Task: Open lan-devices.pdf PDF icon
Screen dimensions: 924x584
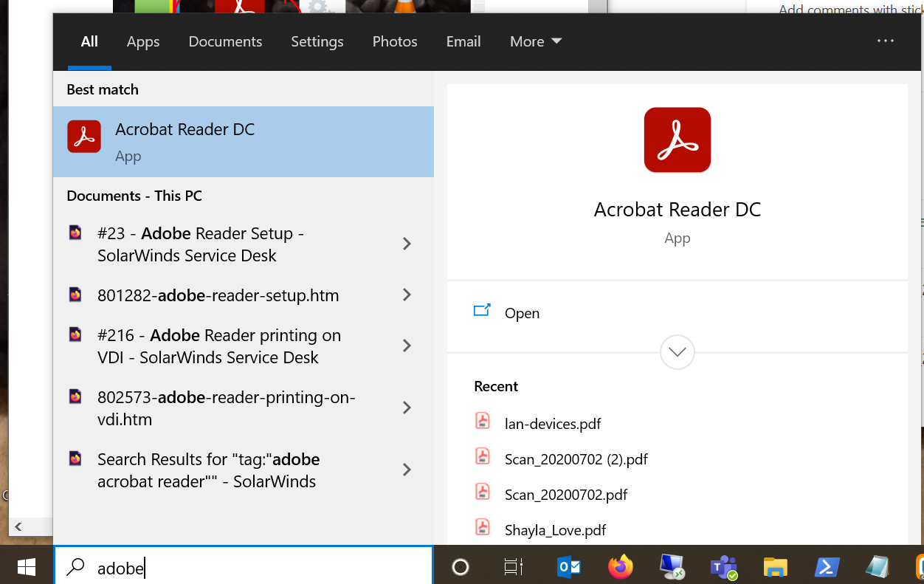Action: (x=482, y=422)
